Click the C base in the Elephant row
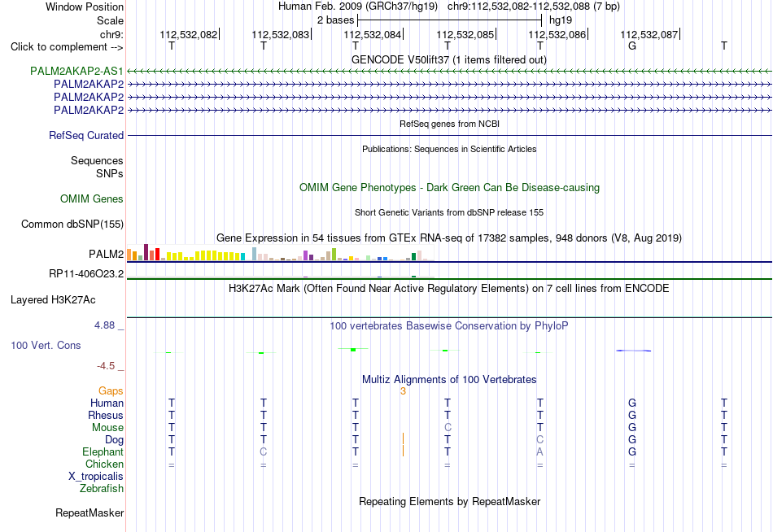The height and width of the screenshot is (532, 773). (264, 452)
